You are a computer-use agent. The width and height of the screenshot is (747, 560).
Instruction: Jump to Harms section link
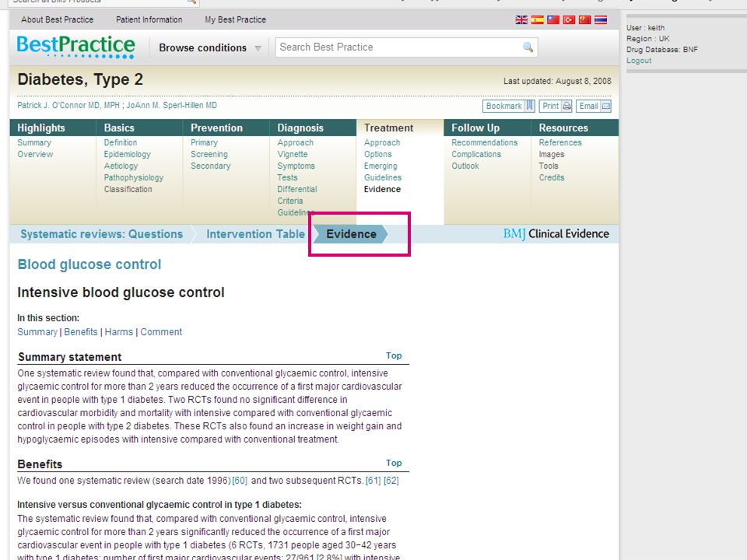point(118,332)
